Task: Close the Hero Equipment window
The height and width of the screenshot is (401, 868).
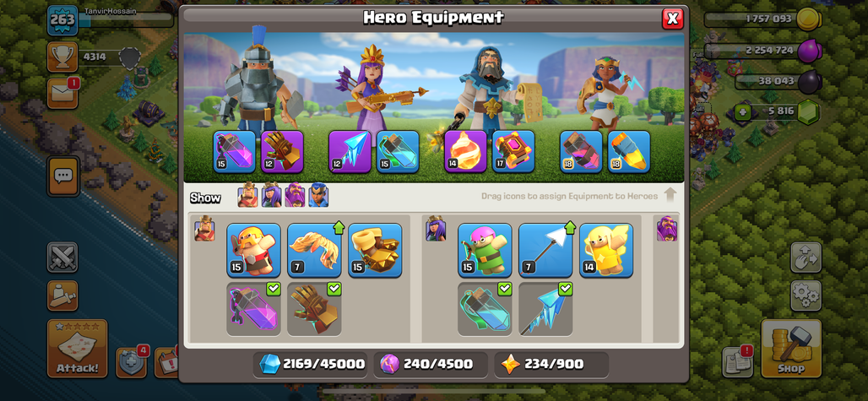Action: (x=673, y=19)
